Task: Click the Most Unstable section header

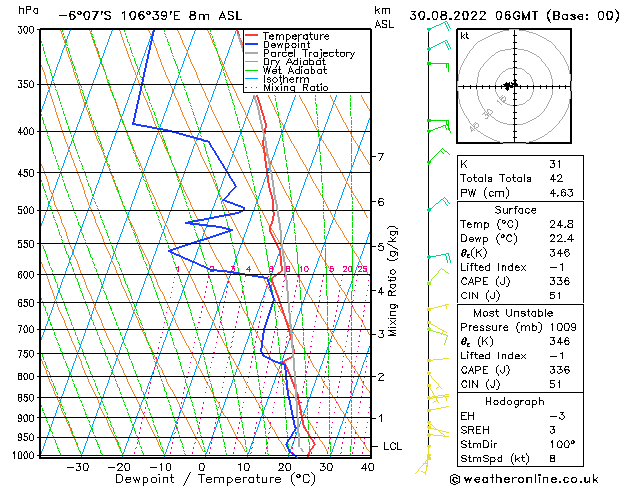Action: pyautogui.click(x=513, y=313)
